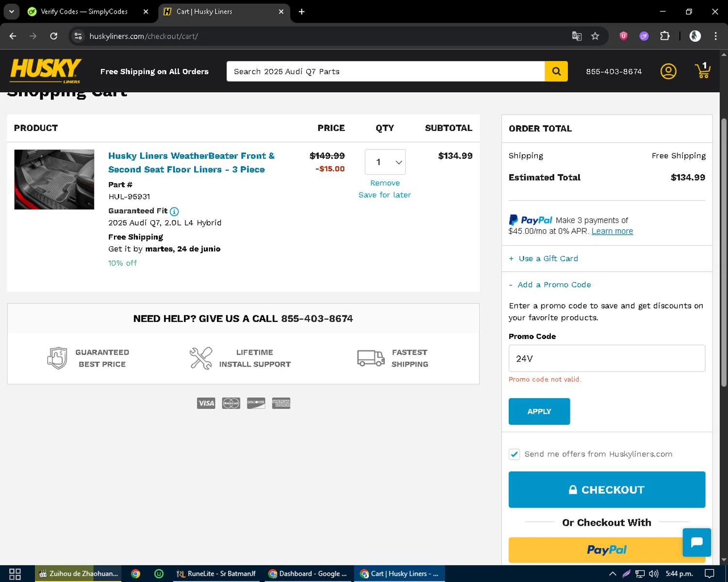
Task: Expand Use a Gift Card section
Action: coord(544,259)
